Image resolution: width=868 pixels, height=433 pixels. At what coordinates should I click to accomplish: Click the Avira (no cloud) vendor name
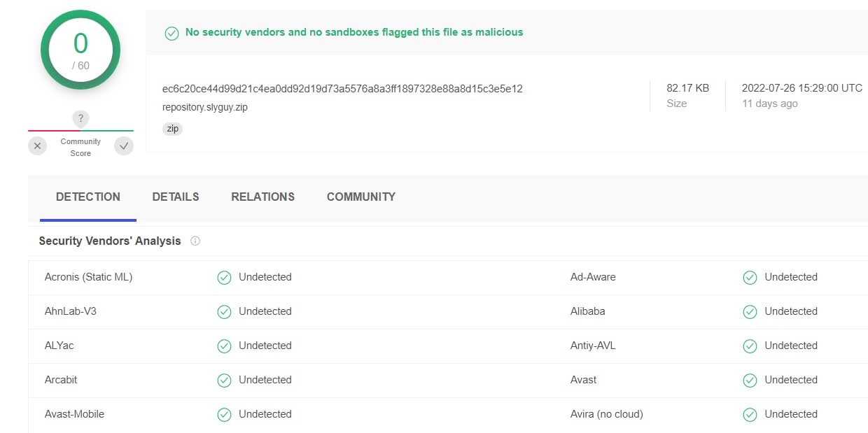[x=607, y=414]
